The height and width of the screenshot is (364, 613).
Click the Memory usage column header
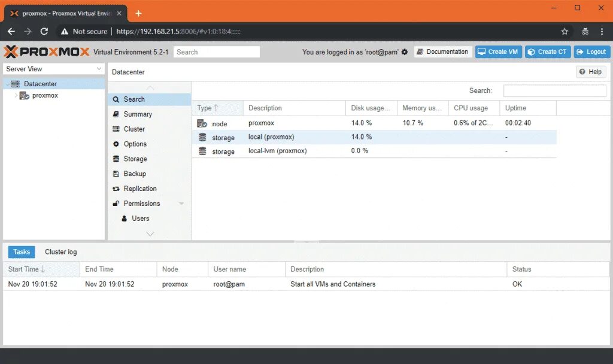tap(422, 108)
